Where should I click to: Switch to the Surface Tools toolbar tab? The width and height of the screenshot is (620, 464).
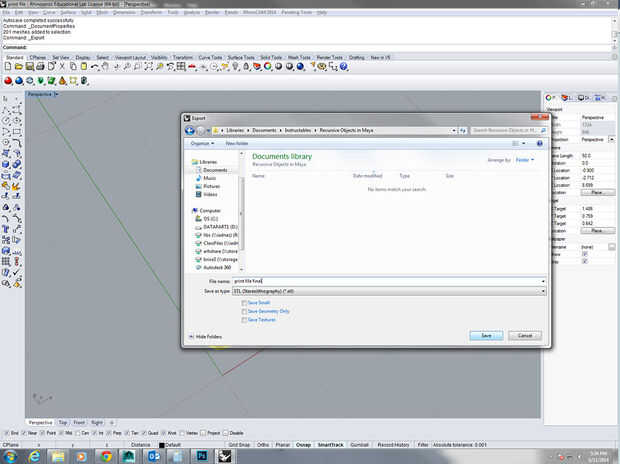point(241,57)
